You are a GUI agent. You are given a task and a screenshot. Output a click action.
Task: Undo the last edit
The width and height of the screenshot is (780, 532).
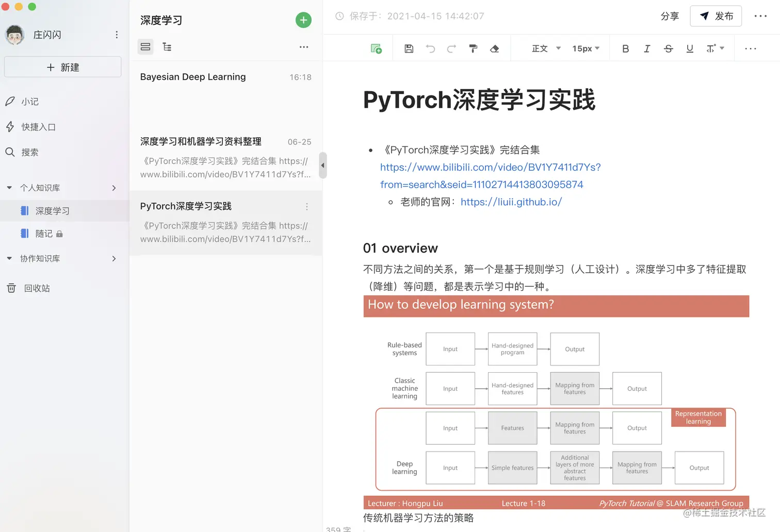point(430,48)
